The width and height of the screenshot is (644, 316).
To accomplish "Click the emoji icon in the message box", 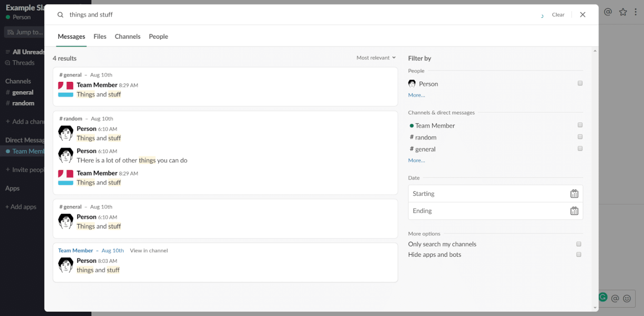I will tap(626, 298).
